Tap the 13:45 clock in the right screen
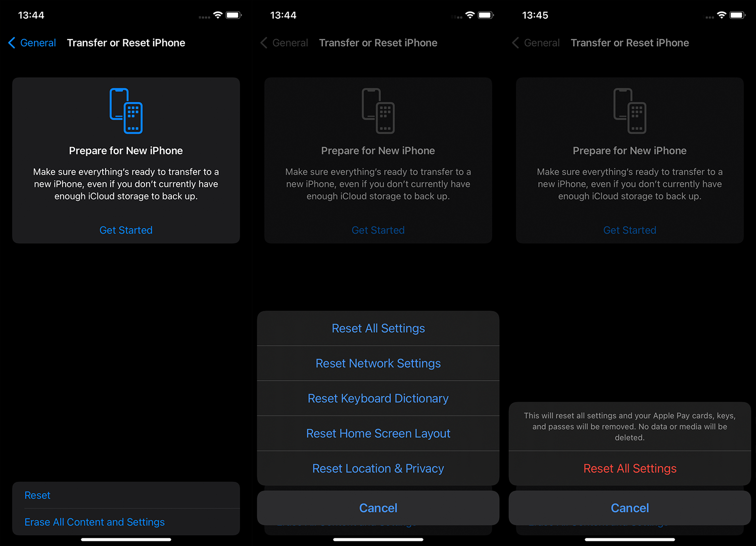Screen dimensions: 756x546 tap(535, 15)
